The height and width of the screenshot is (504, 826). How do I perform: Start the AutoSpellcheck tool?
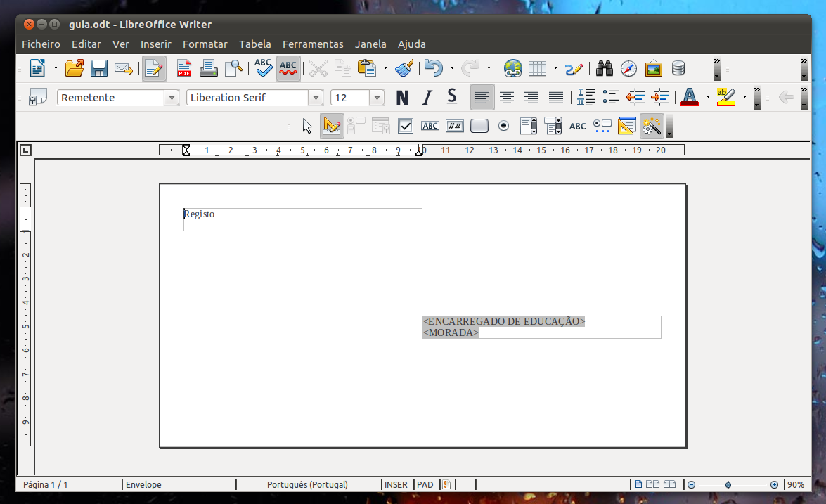(288, 68)
